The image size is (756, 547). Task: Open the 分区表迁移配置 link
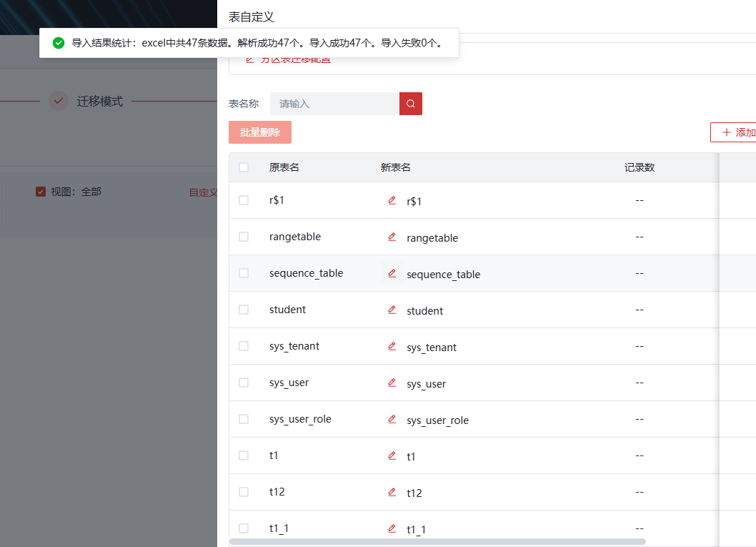point(294,60)
